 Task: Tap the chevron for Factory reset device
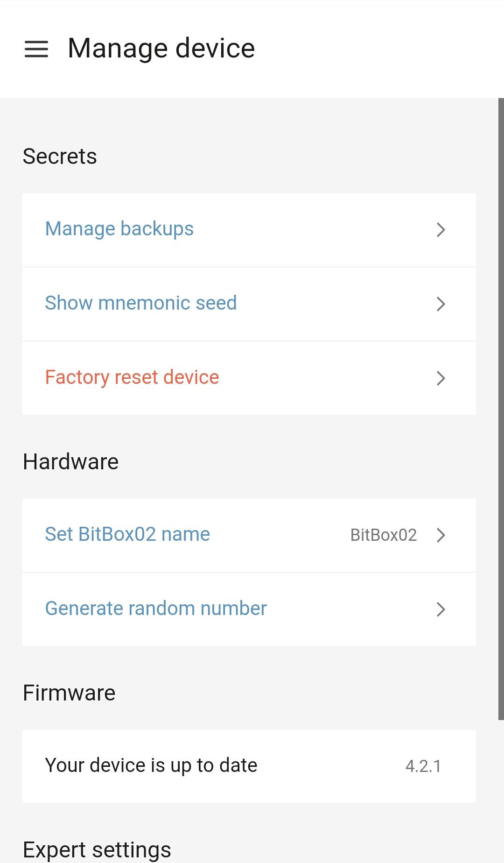[441, 378]
